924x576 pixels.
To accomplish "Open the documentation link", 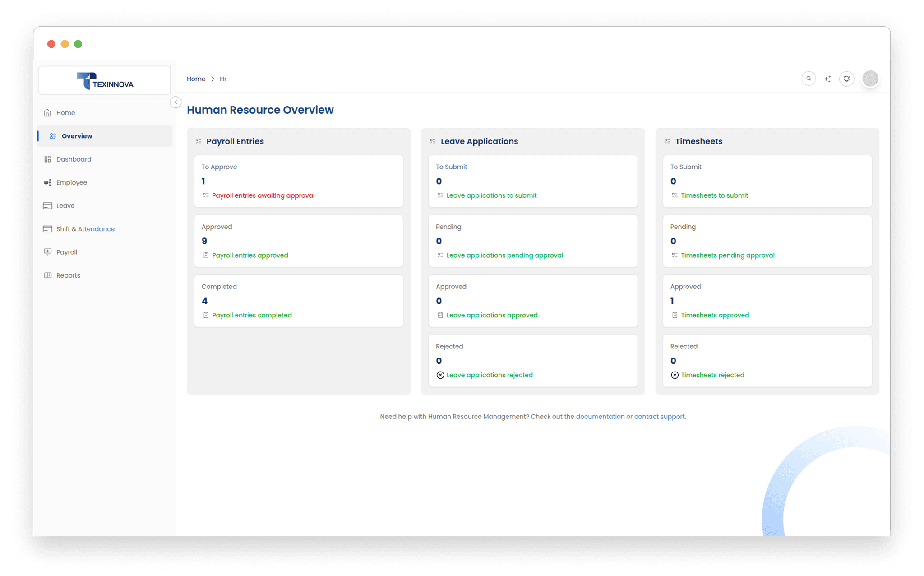I will [x=600, y=416].
